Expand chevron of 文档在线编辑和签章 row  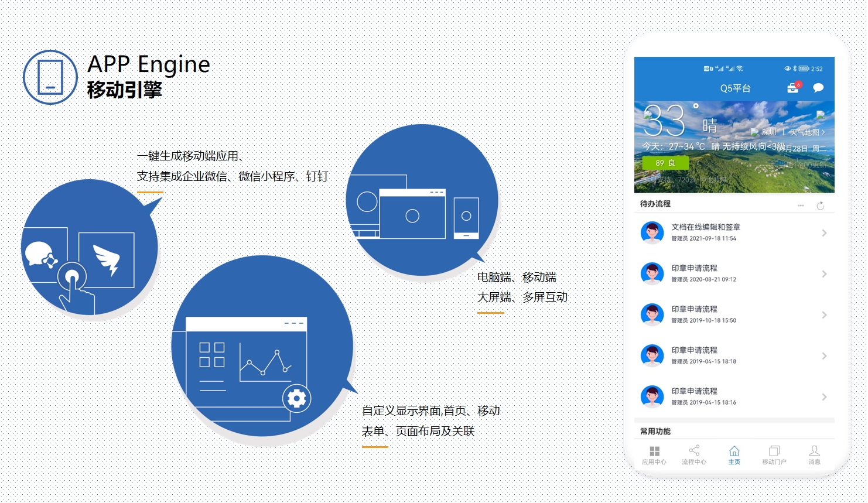[824, 233]
